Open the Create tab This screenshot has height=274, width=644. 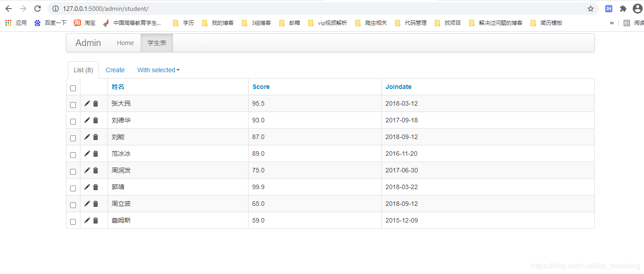[x=115, y=70]
